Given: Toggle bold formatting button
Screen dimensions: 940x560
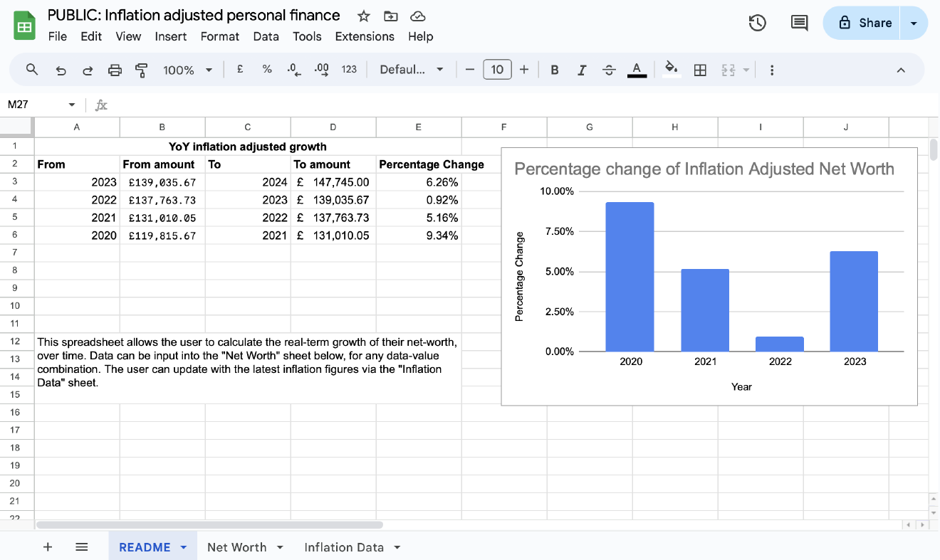Looking at the screenshot, I should coord(555,70).
